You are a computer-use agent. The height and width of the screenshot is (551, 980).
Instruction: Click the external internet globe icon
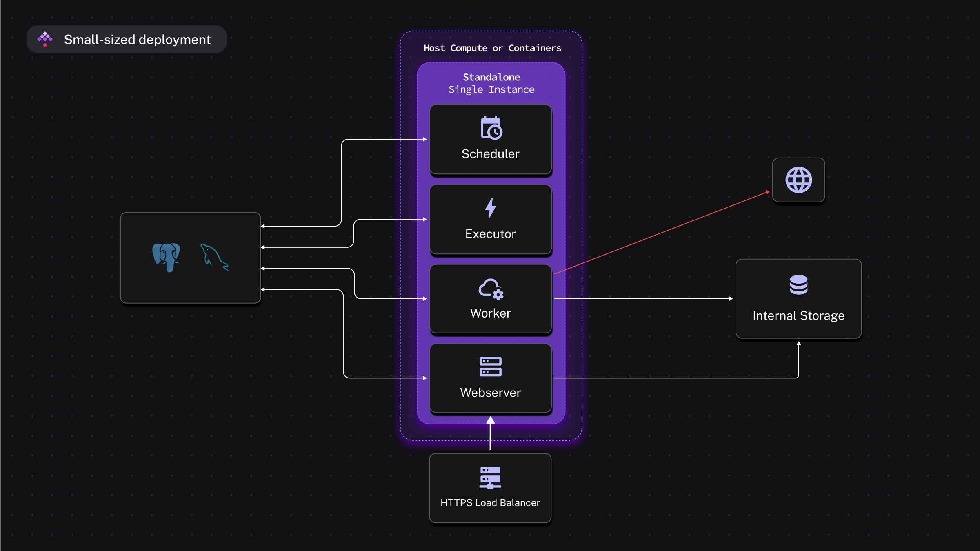point(798,180)
